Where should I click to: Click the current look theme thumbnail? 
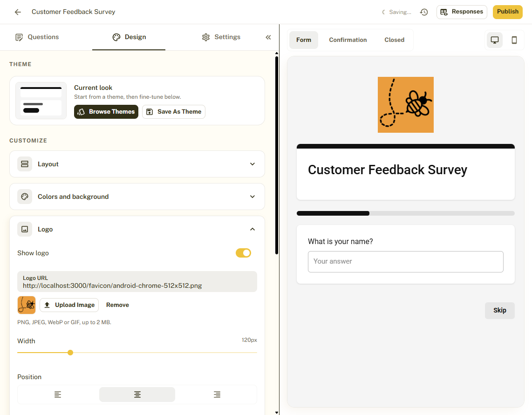coord(41,101)
